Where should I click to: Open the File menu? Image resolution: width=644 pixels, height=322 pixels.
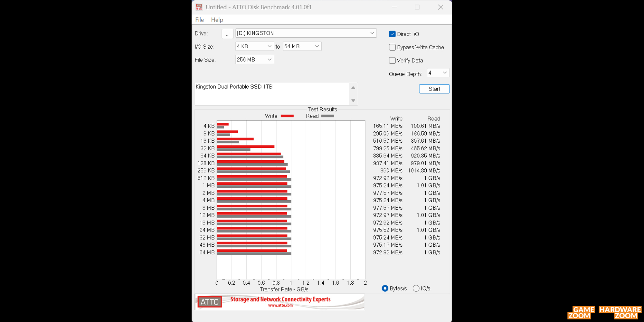tap(199, 20)
